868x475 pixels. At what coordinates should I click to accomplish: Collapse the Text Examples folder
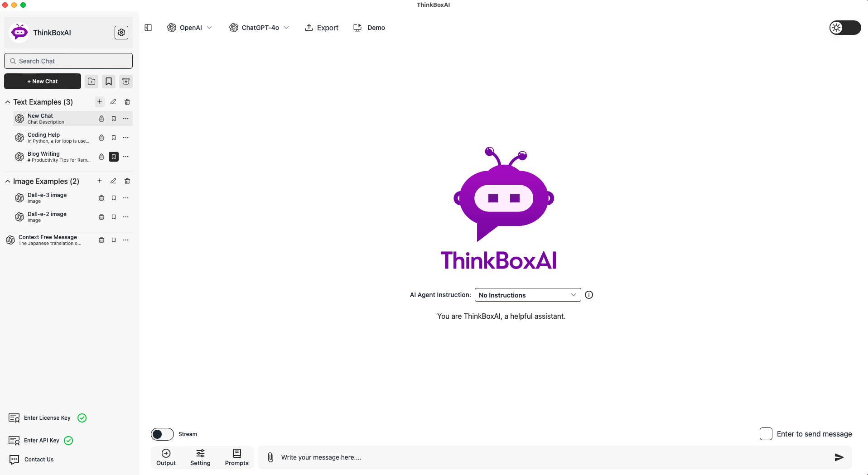click(x=8, y=102)
